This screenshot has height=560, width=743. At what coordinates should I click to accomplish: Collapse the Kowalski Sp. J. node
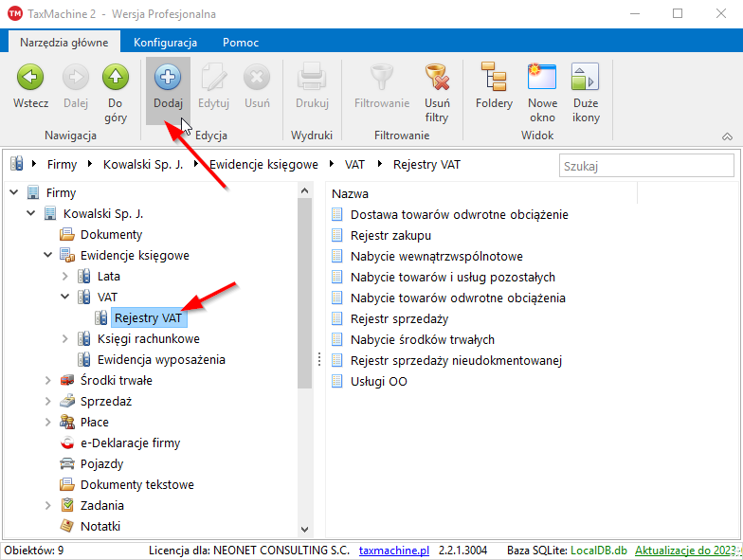[31, 214]
